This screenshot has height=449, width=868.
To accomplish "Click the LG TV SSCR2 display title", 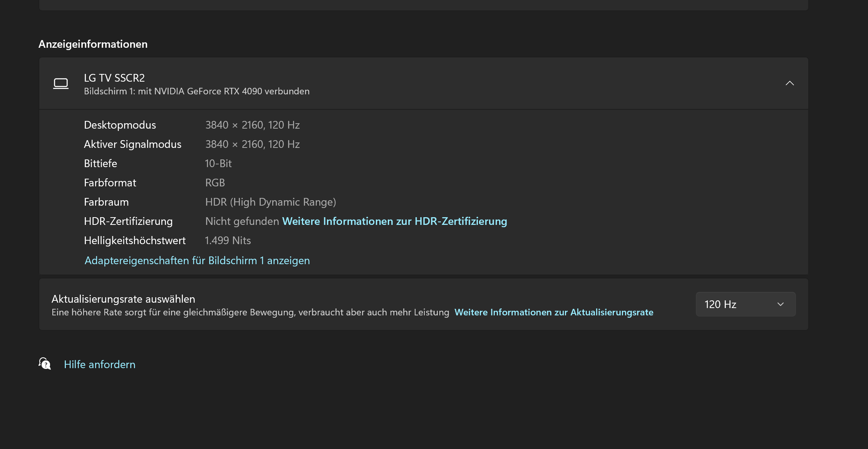I will click(114, 78).
